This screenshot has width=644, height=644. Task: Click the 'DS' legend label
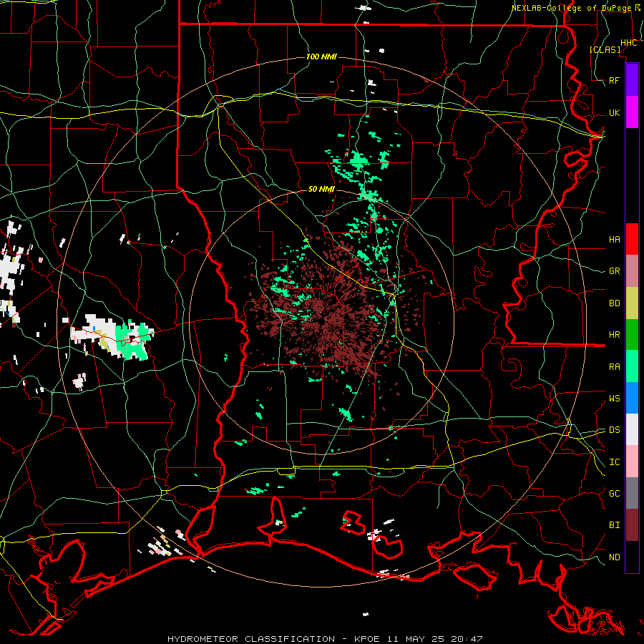coord(615,429)
